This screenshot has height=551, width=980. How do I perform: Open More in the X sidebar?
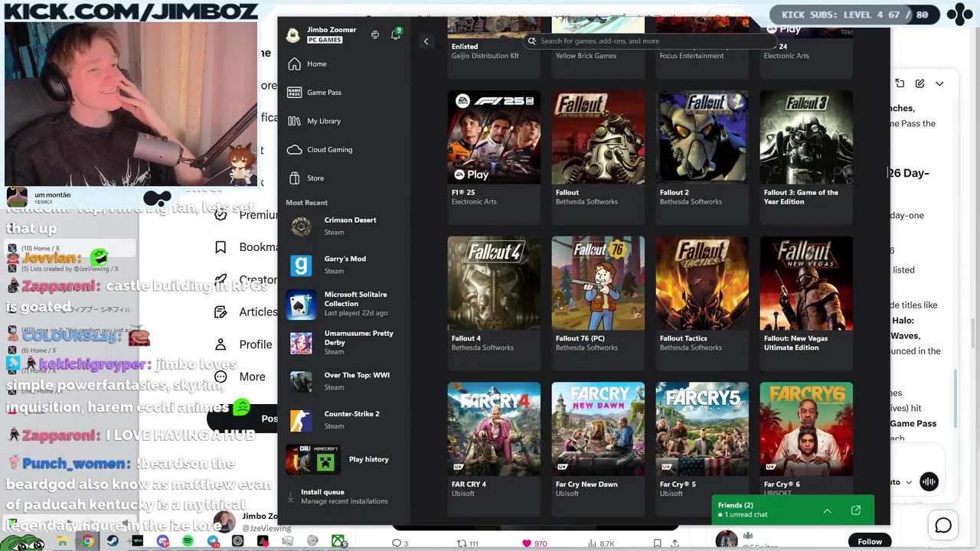pyautogui.click(x=240, y=377)
